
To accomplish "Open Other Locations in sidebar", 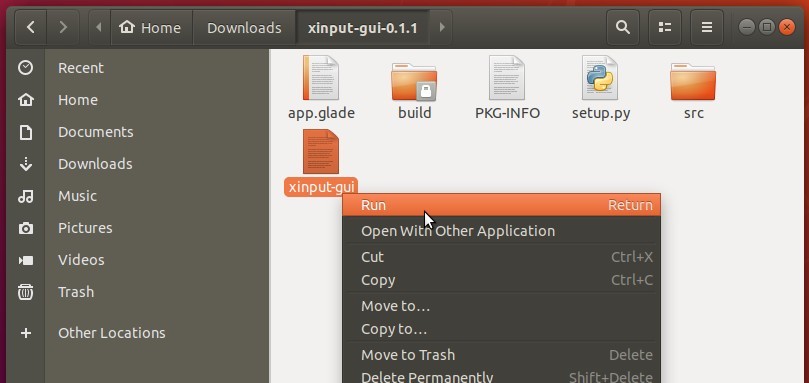I will (111, 333).
